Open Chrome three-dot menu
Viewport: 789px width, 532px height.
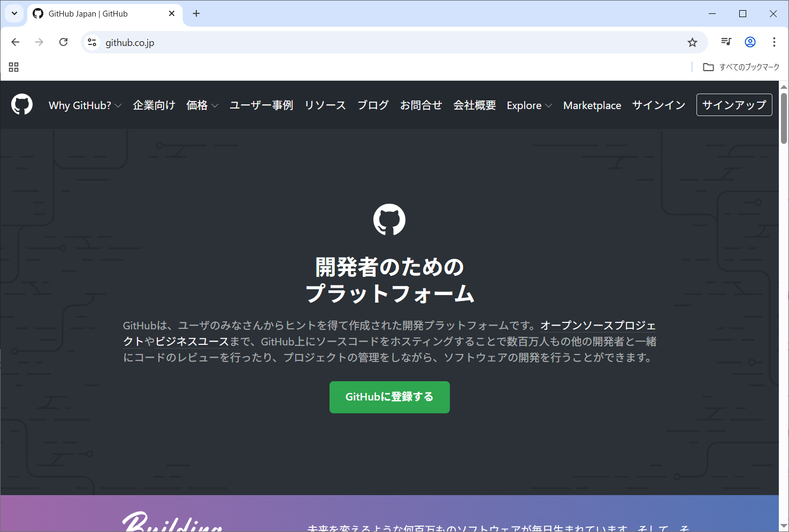click(773, 42)
